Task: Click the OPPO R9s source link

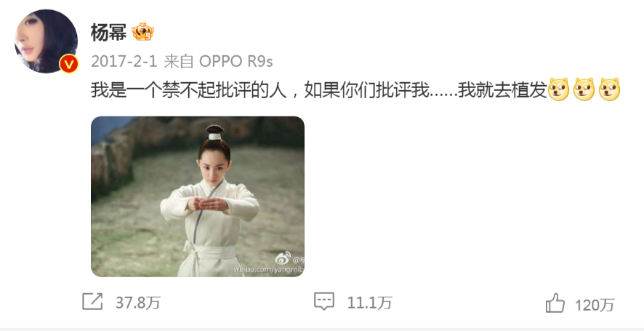Action: (x=236, y=62)
